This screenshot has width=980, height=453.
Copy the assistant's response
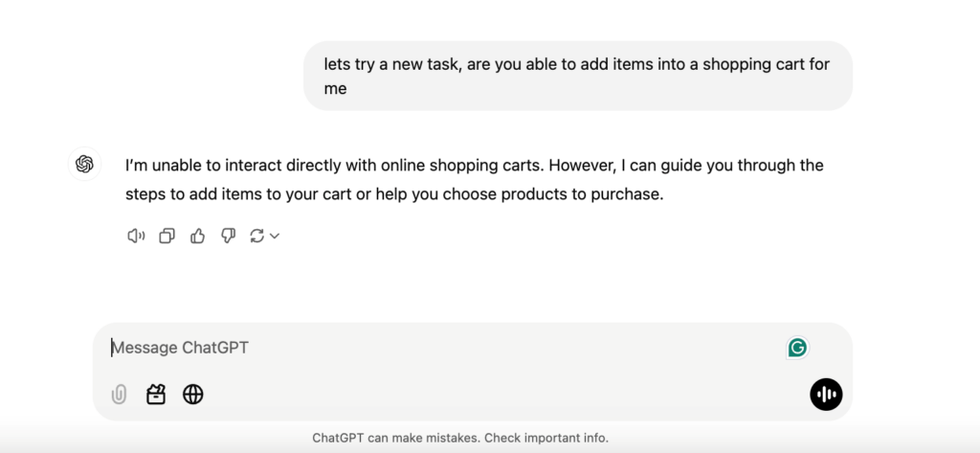tap(167, 236)
